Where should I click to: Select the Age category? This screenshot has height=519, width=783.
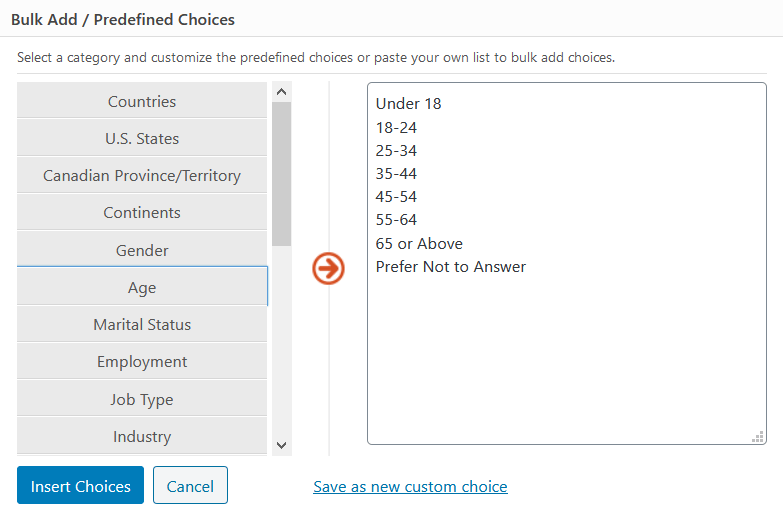(x=142, y=288)
